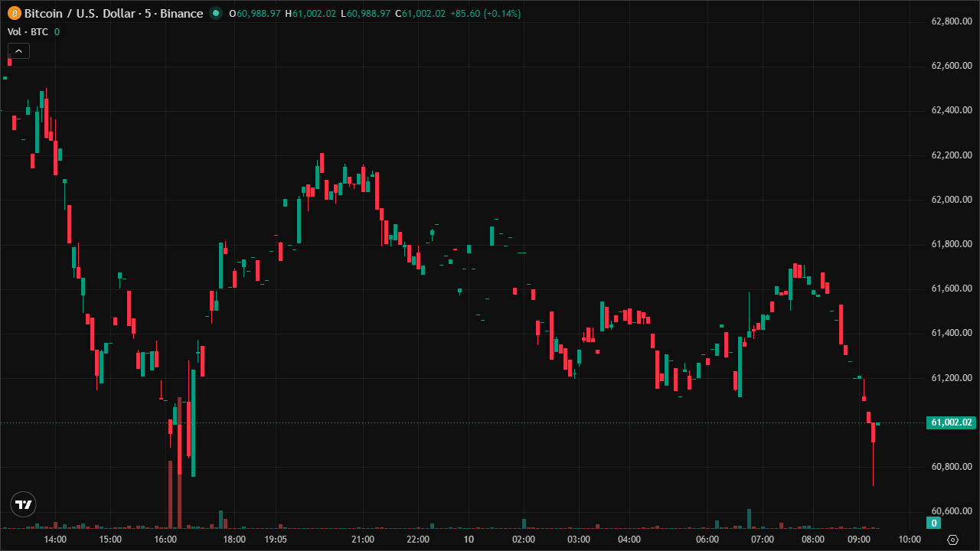The width and height of the screenshot is (980, 551).
Task: Click the green volume 0 axis label
Action: point(933,523)
